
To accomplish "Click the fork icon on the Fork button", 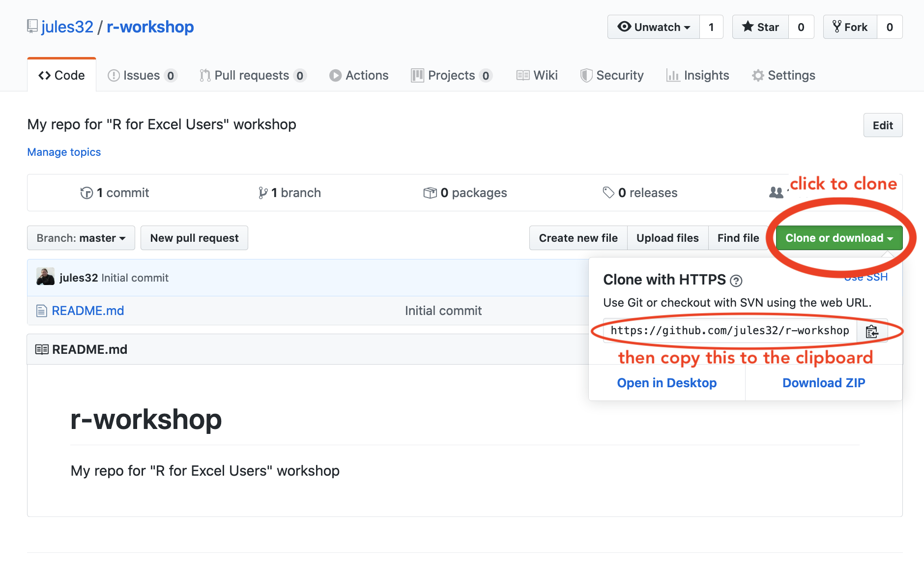I will 837,27.
